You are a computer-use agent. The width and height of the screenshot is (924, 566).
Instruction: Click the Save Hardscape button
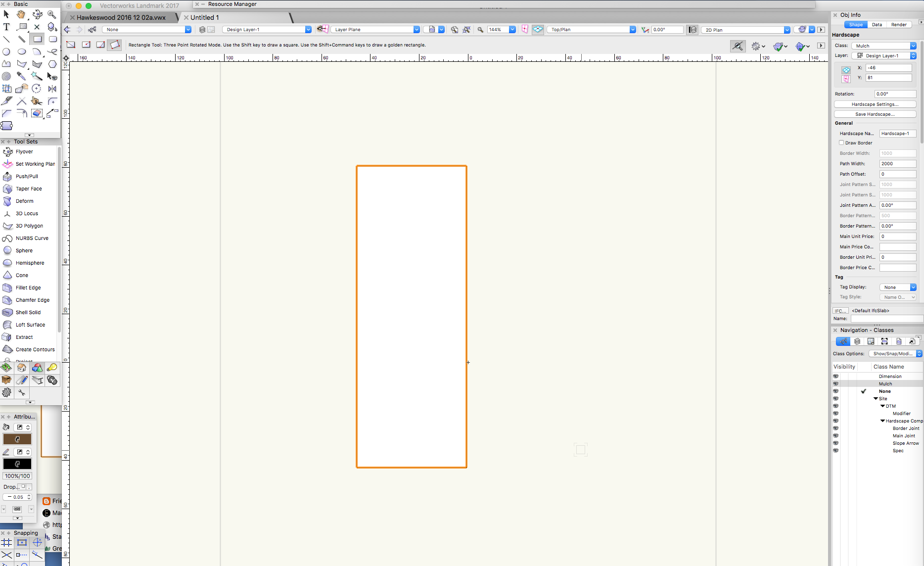click(x=875, y=114)
